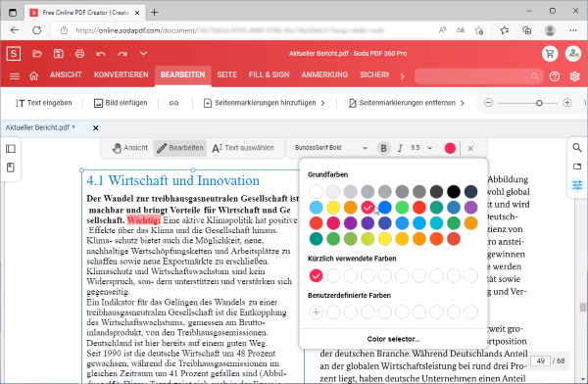
Task: Open the user account icon
Action: (x=573, y=54)
